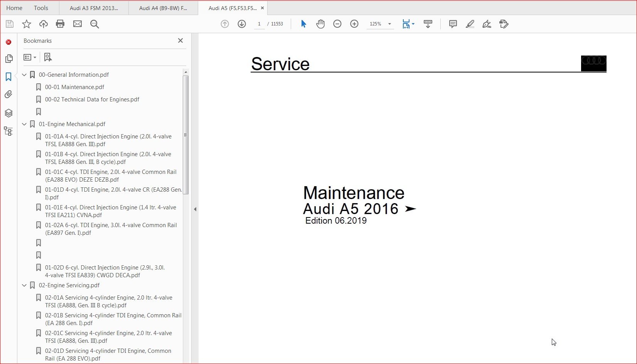Open 01-01B EA888 B cycle bookmark
Viewport: 637px width, 364px height.
pos(108,158)
